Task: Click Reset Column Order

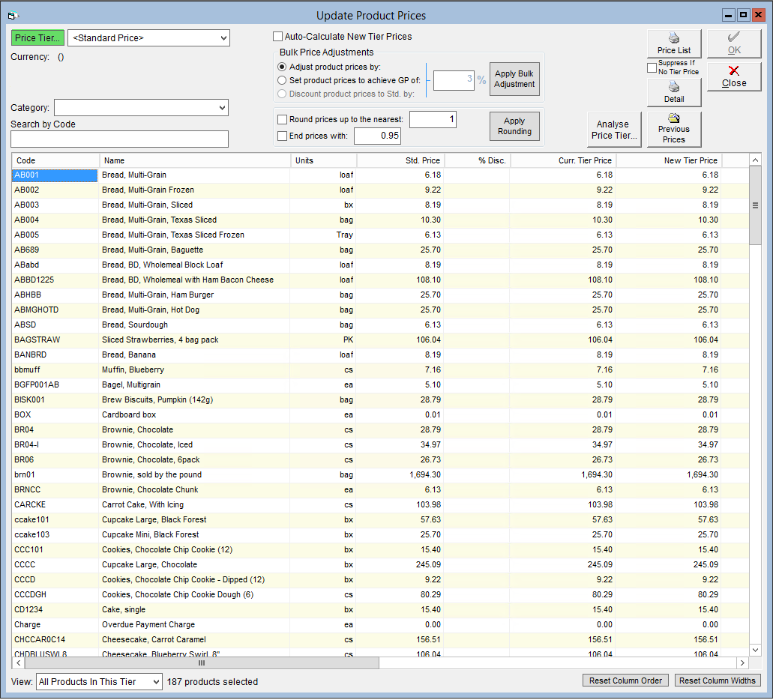Action: coord(625,681)
